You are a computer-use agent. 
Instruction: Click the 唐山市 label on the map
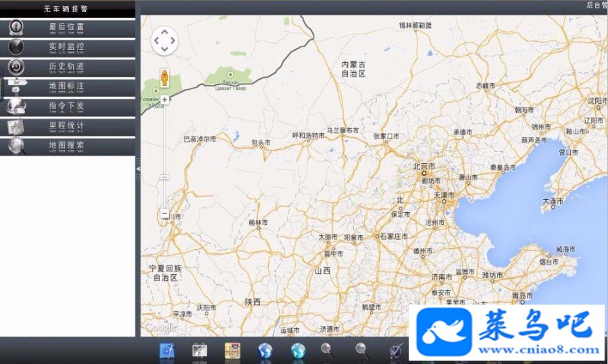point(468,177)
